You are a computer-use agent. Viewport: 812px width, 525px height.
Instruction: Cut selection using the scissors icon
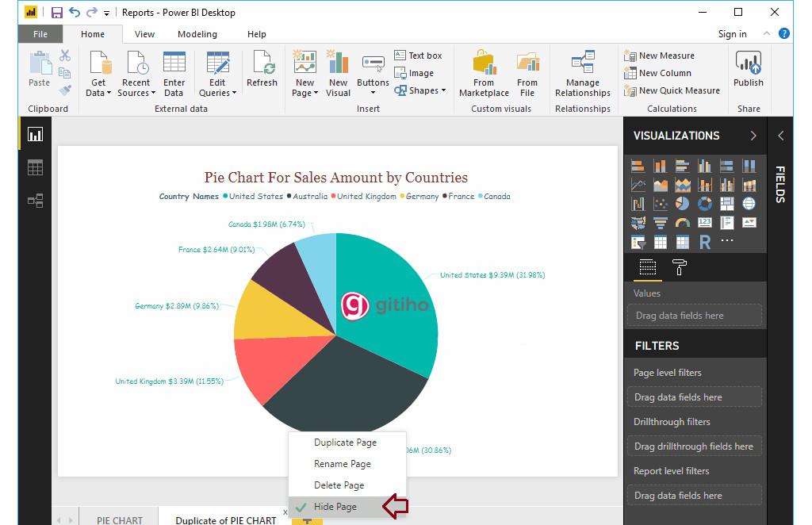[65, 56]
